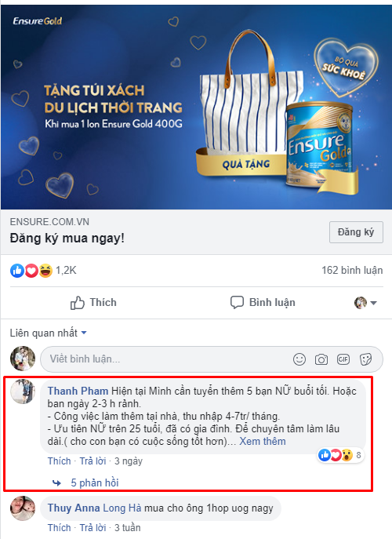The image size is (392, 539).
Task: Show the 5 phản hồi replies
Action: click(95, 483)
